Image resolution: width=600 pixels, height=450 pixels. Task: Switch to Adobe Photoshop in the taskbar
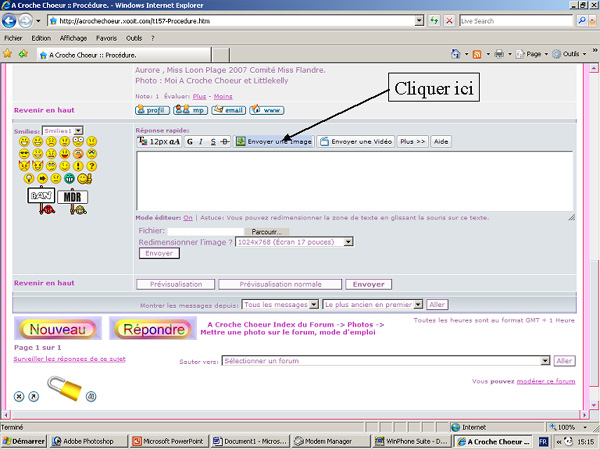coord(88,441)
